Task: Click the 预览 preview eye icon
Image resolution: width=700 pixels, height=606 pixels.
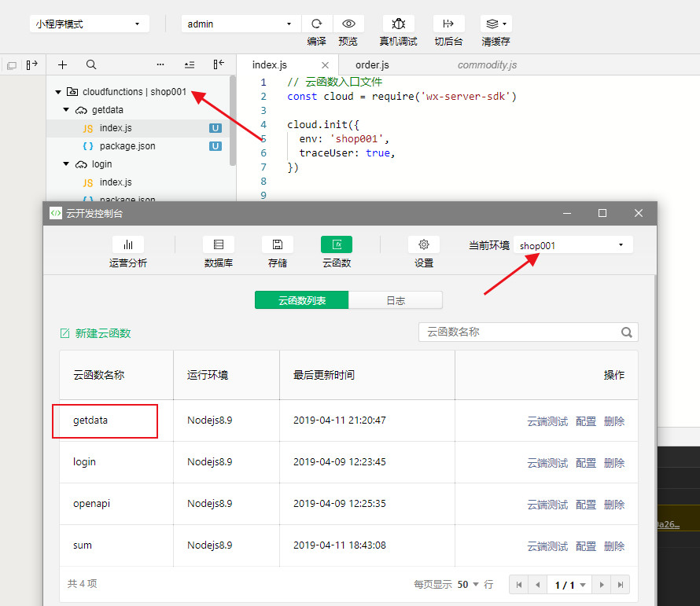Action: pos(348,24)
